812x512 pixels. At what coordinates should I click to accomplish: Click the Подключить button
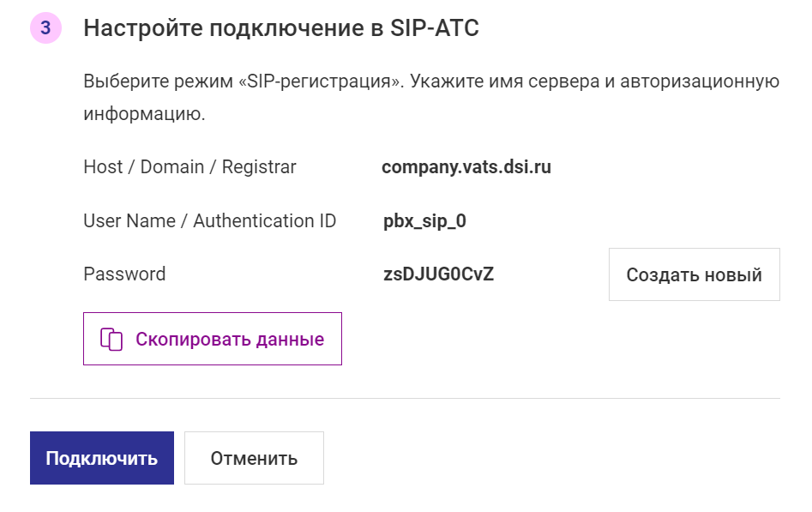102,458
